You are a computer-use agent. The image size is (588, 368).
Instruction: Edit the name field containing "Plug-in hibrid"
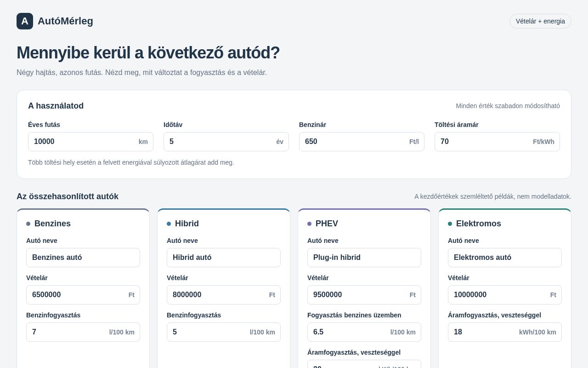click(x=364, y=258)
